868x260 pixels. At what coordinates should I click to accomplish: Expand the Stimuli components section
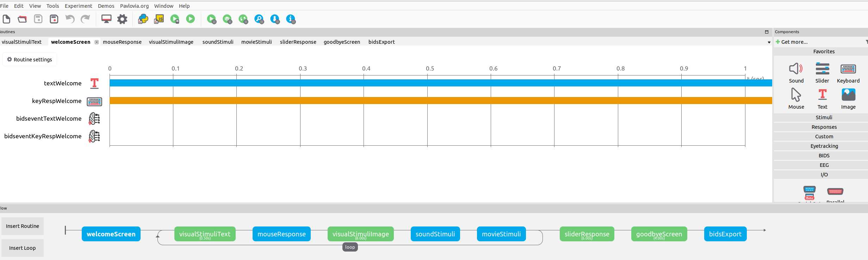[824, 117]
